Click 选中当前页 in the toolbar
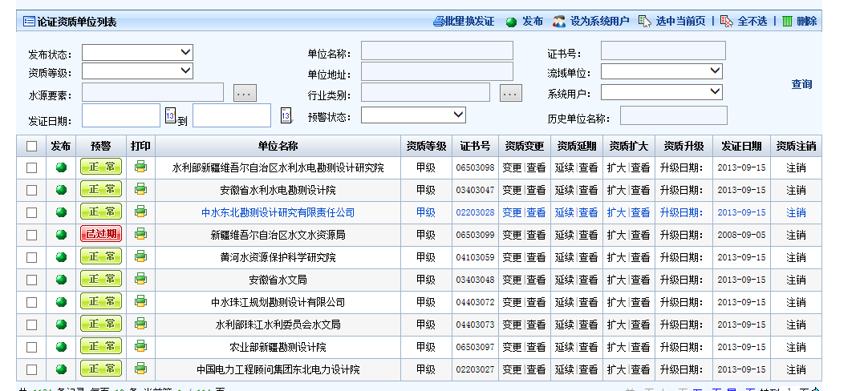The width and height of the screenshot is (868, 391). (x=680, y=22)
